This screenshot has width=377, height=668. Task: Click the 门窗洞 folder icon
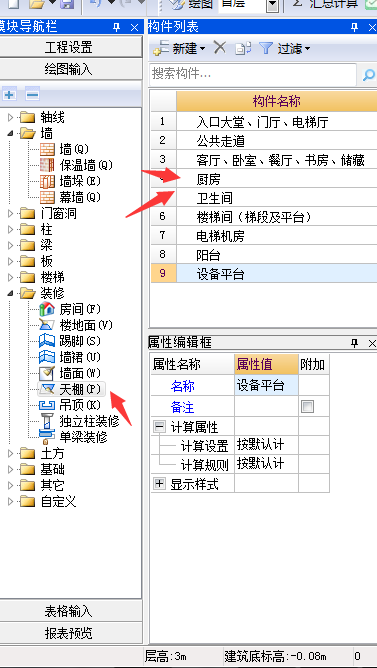[x=28, y=213]
